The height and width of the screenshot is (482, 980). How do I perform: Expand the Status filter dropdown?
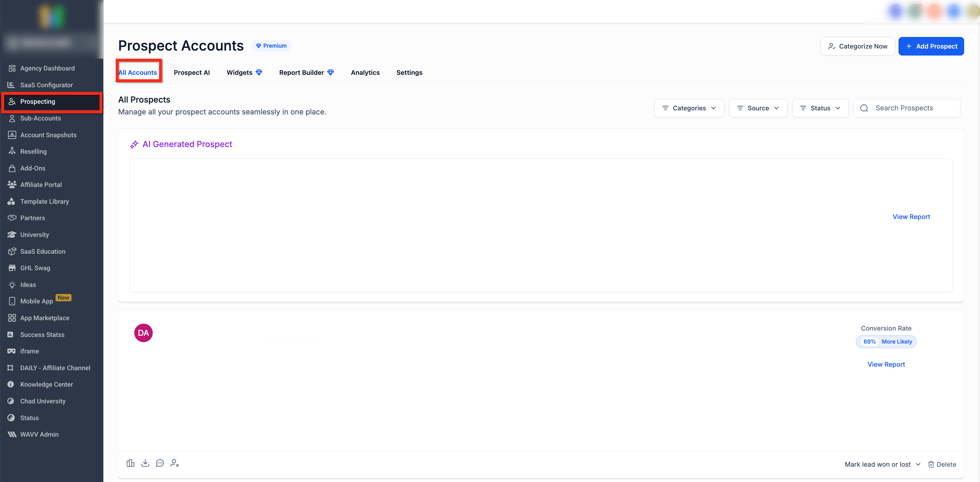point(820,108)
